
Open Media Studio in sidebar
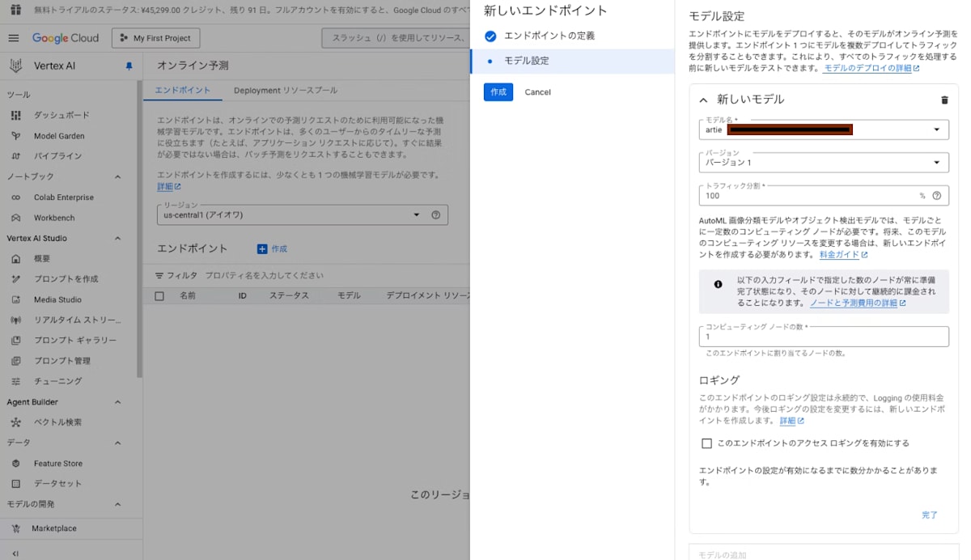click(x=57, y=299)
